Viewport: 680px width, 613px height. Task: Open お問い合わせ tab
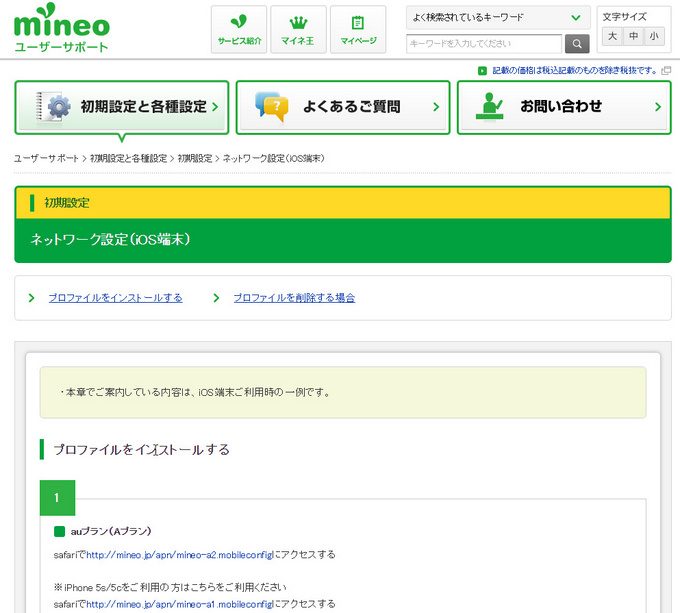point(564,107)
